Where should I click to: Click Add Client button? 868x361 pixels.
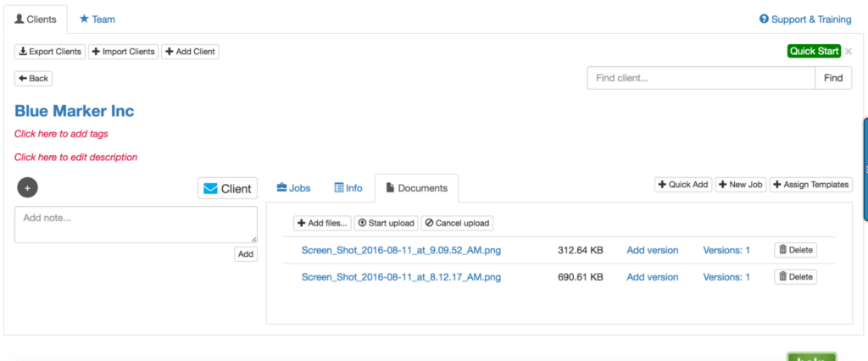(x=190, y=52)
